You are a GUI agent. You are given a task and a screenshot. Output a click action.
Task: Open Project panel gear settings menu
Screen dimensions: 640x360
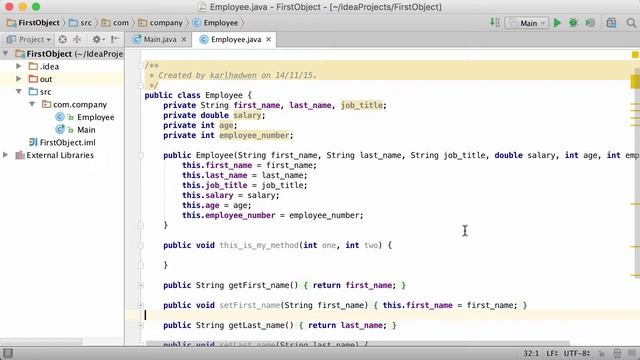98,40
